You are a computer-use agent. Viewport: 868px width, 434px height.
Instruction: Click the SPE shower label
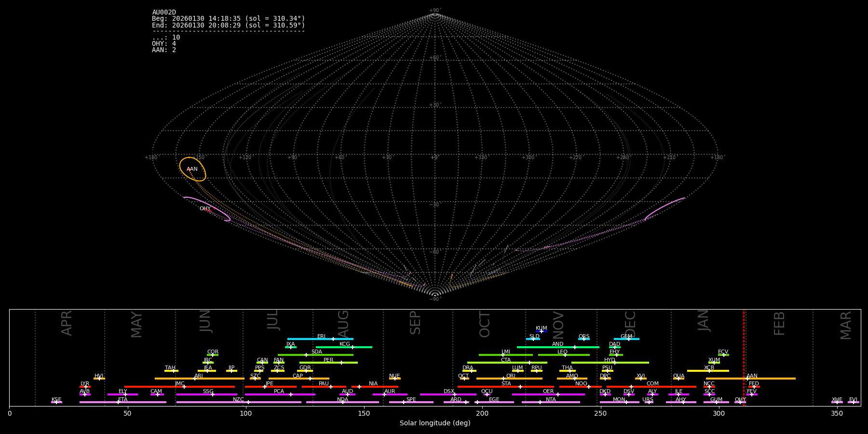[x=411, y=400]
